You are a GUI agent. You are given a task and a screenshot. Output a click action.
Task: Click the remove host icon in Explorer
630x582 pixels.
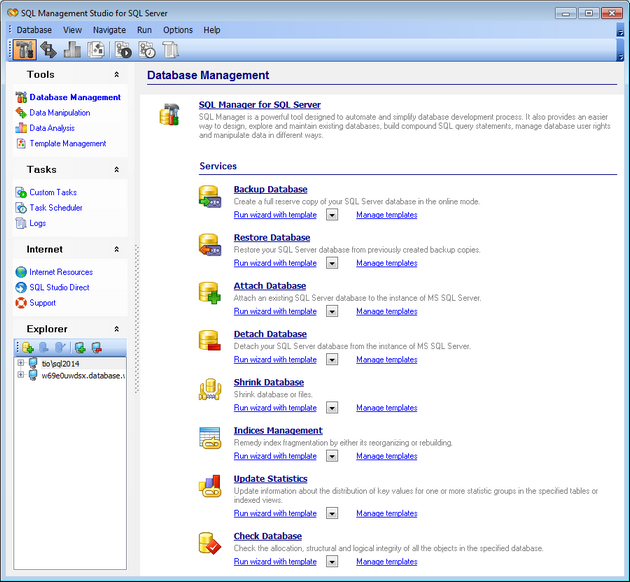pos(96,347)
